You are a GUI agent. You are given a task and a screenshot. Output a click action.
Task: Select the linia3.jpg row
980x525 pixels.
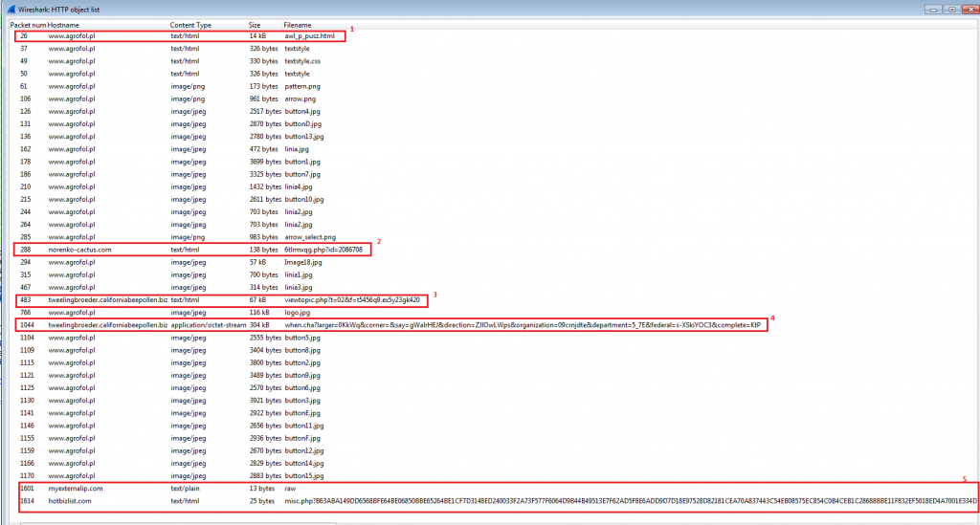coord(494,287)
